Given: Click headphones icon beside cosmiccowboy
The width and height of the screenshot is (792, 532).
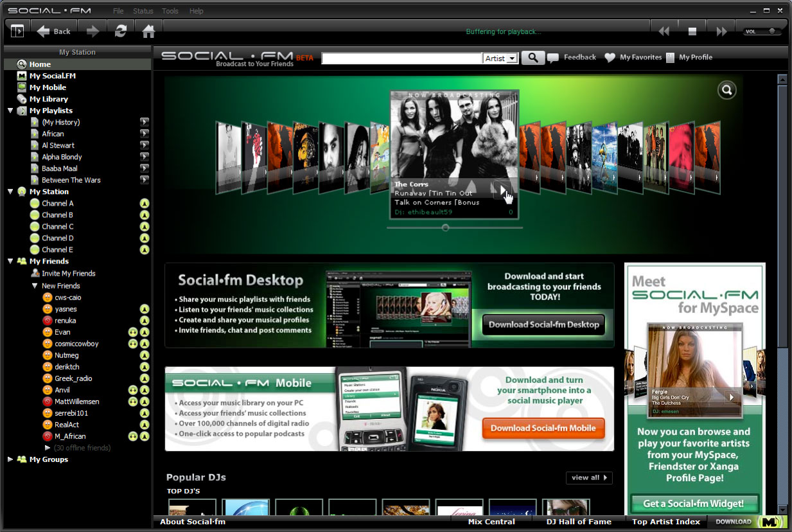Looking at the screenshot, I should pos(133,344).
